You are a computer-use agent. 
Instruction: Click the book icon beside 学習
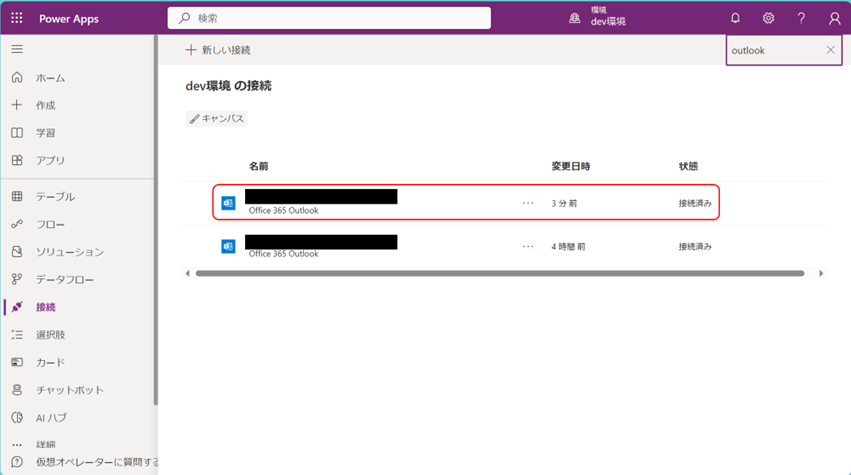17,132
